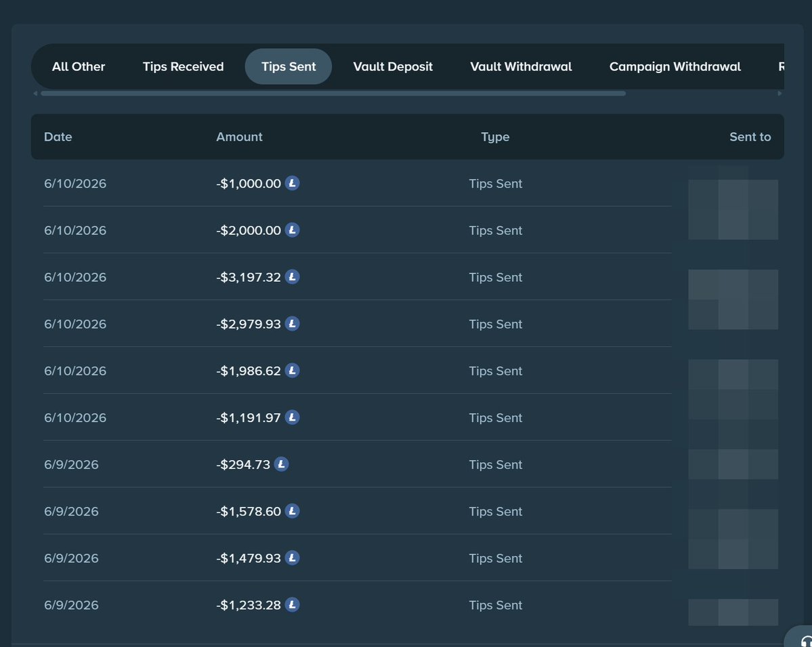Image resolution: width=812 pixels, height=647 pixels.
Task: Click the Litecoin icon beside -$1,191.97
Action: click(292, 417)
